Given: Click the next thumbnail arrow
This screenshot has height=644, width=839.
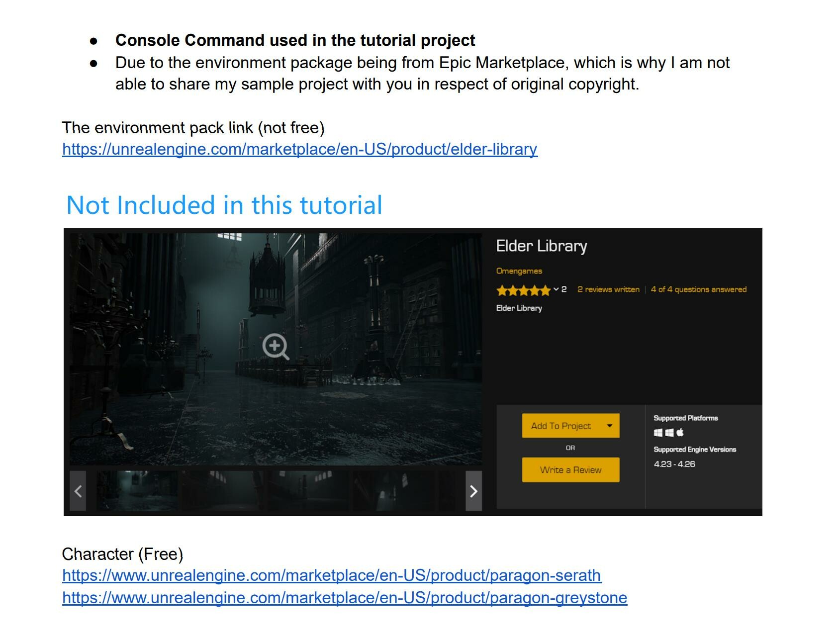Looking at the screenshot, I should click(x=473, y=491).
